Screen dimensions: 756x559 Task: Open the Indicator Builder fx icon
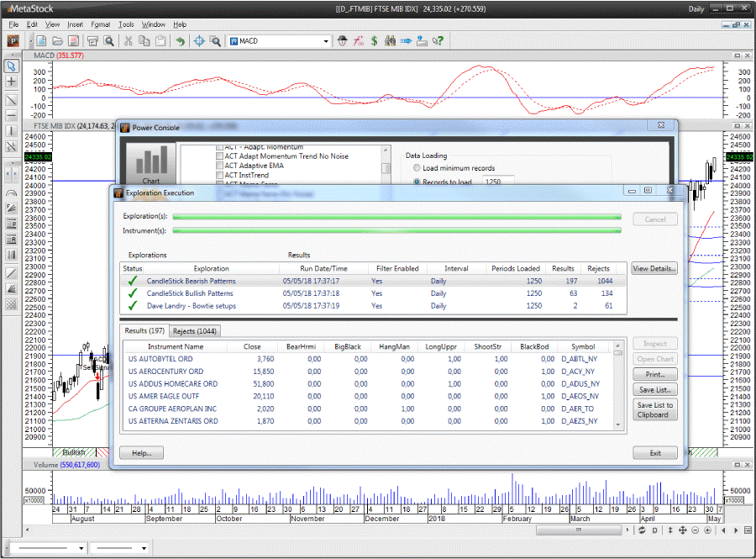(358, 41)
